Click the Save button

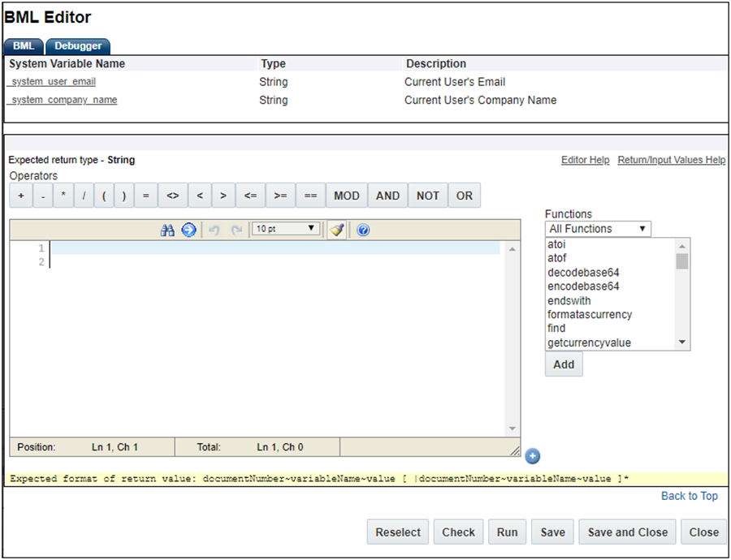552,532
